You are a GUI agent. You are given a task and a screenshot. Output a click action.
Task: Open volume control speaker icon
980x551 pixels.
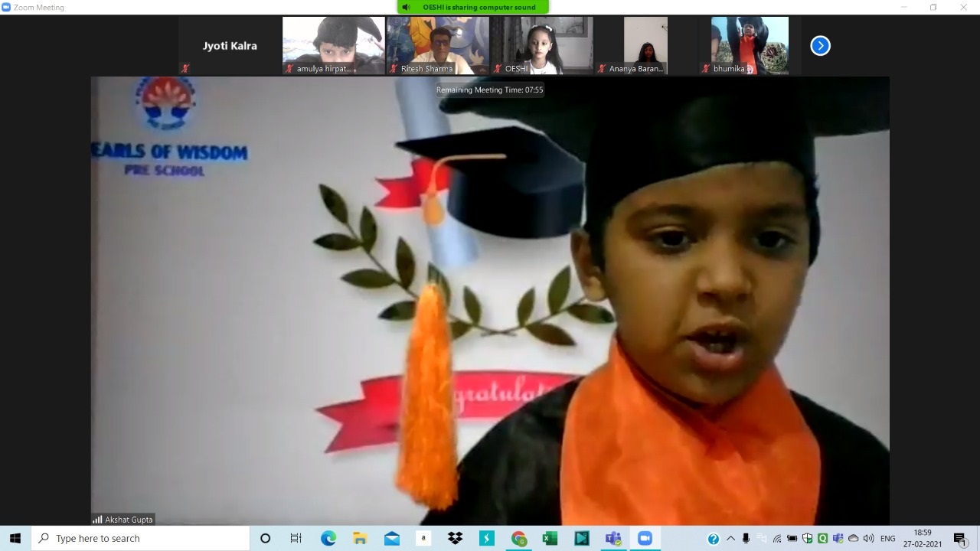(869, 539)
